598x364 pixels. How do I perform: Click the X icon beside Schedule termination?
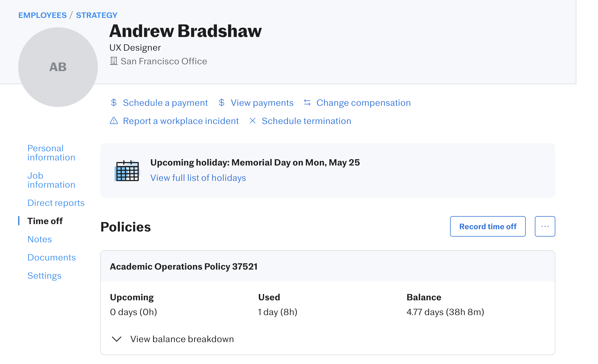(252, 121)
